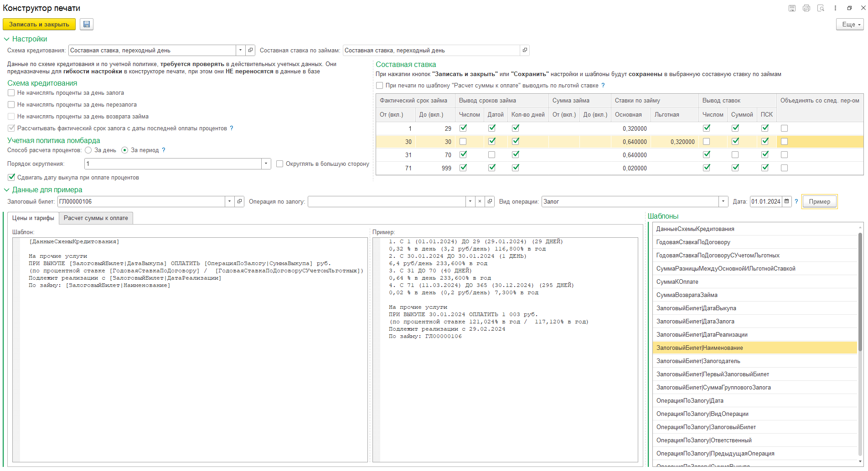The height and width of the screenshot is (471, 868).
Task: Select ГодоваяСтавкаПоДоговору in Шаблоны list
Action: click(755, 242)
